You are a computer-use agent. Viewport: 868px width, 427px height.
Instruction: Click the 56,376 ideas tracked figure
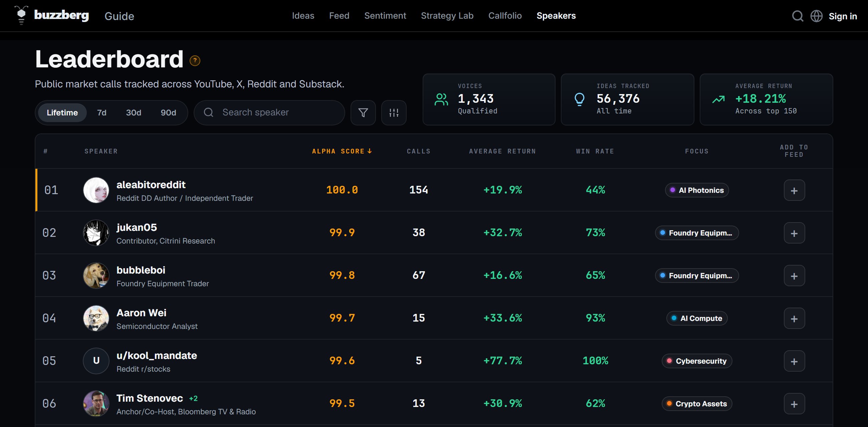tap(618, 99)
